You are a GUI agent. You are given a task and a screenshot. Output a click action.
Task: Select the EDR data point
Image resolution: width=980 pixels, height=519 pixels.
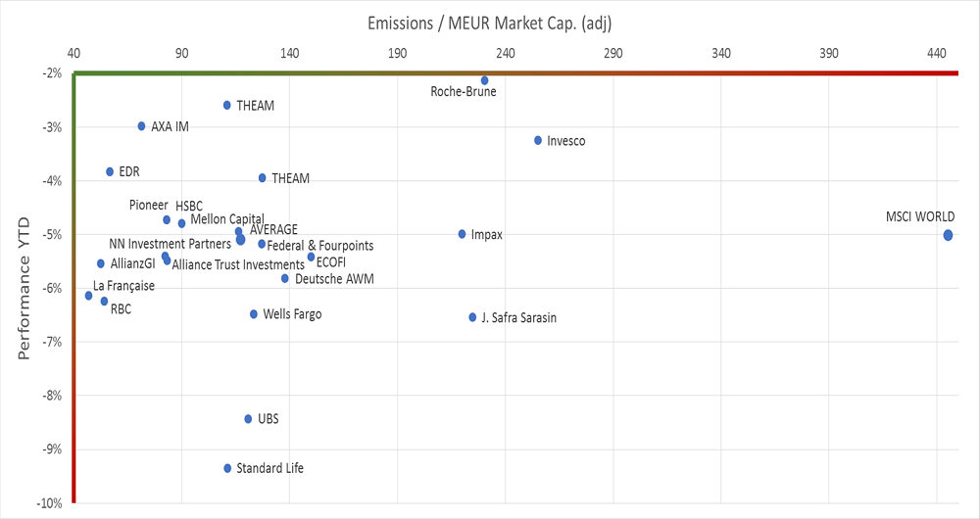coord(110,171)
